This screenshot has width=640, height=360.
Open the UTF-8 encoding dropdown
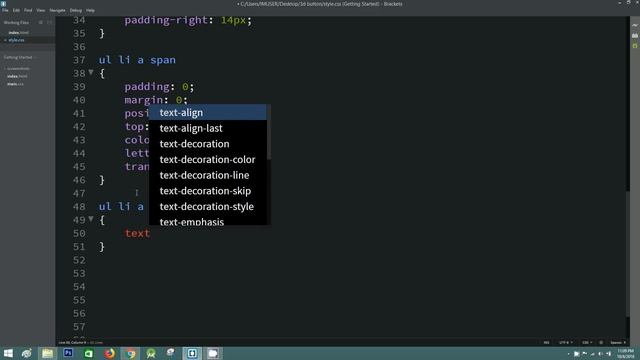click(566, 342)
